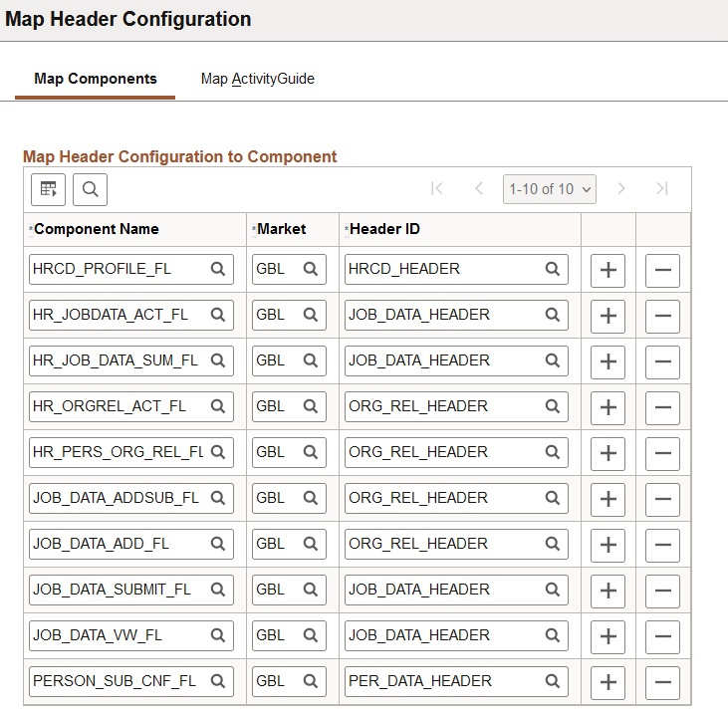Look up component for JOB_DATA_ADD_FL
Viewport: 728px width, 715px height.
point(218,544)
